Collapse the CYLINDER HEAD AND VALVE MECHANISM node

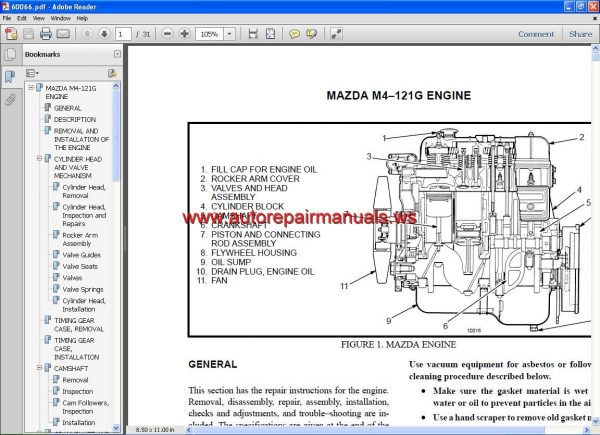tap(39, 158)
